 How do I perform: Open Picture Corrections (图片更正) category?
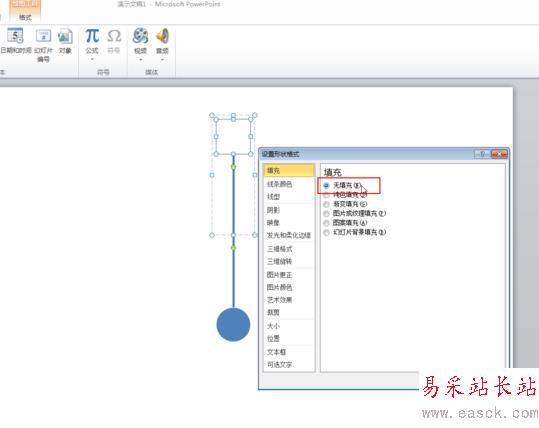click(x=289, y=275)
